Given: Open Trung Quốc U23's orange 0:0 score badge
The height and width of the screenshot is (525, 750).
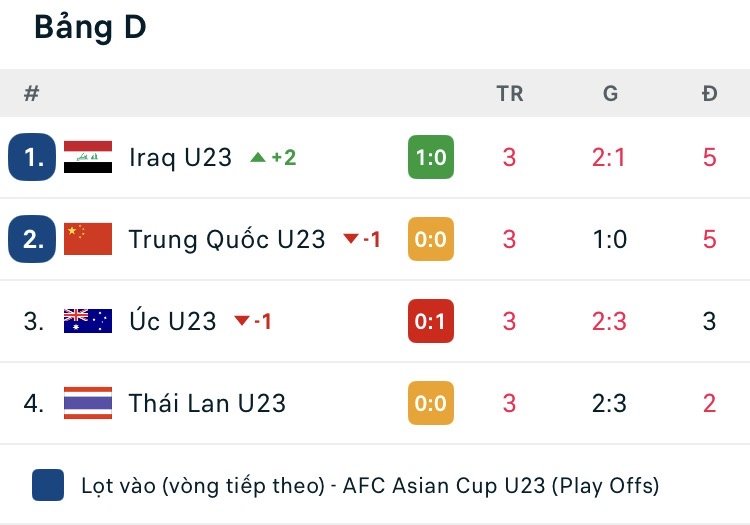Looking at the screenshot, I should pyautogui.click(x=431, y=239).
